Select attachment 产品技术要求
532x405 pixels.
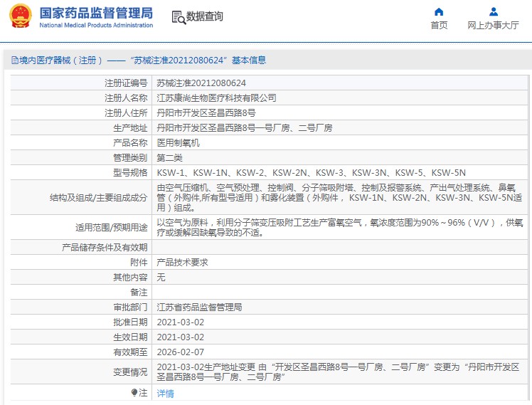[x=182, y=263]
